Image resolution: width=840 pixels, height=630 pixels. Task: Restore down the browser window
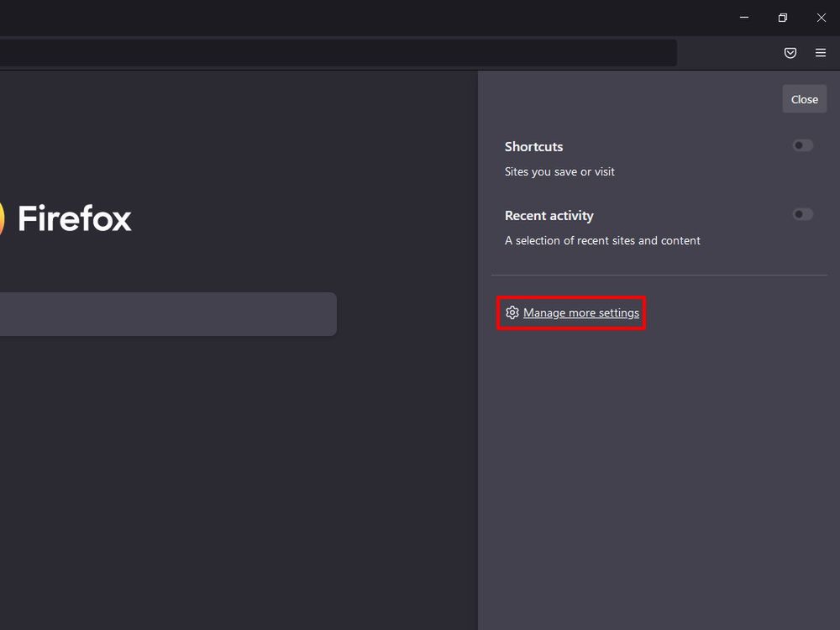pos(781,17)
